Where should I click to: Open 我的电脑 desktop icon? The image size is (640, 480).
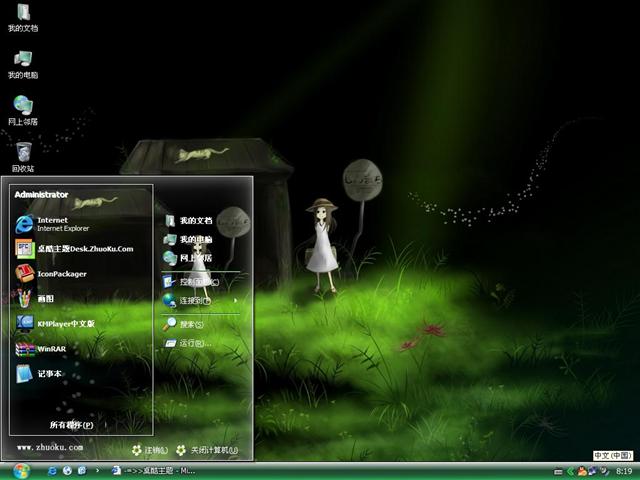click(23, 63)
